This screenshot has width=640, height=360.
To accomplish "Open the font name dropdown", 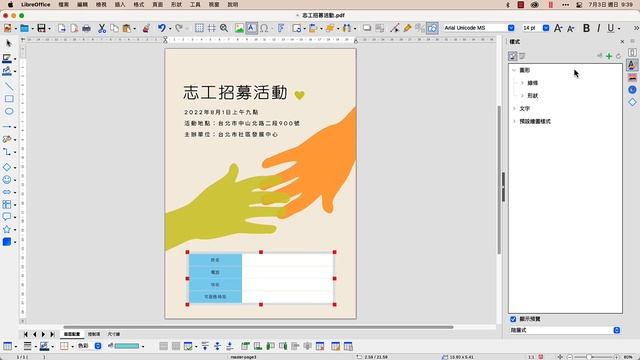I will (511, 28).
